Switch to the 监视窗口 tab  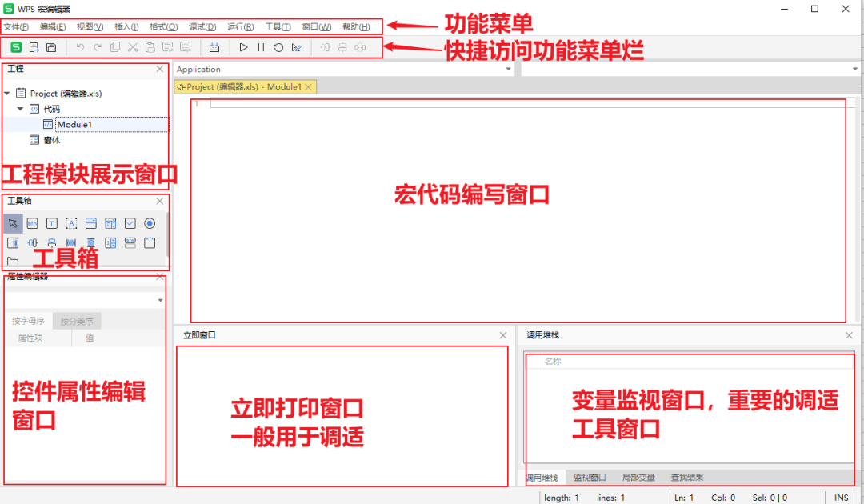(590, 477)
